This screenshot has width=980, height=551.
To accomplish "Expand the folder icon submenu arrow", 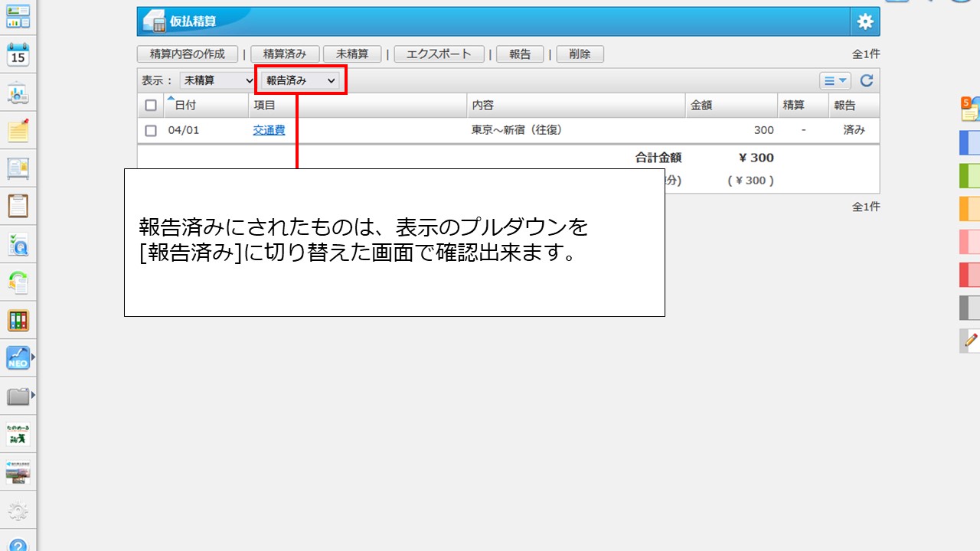I will [x=33, y=396].
